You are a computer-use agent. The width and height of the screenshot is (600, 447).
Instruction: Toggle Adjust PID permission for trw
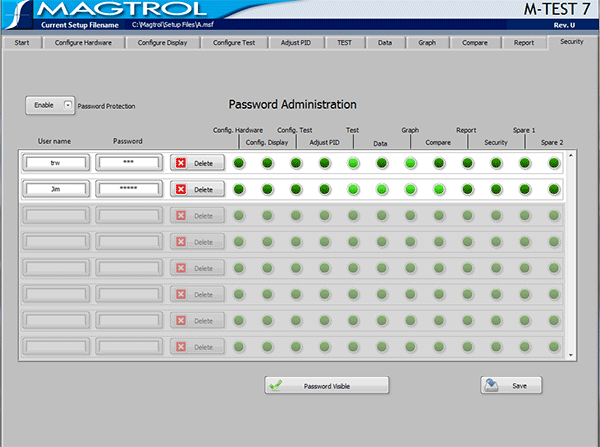click(324, 163)
